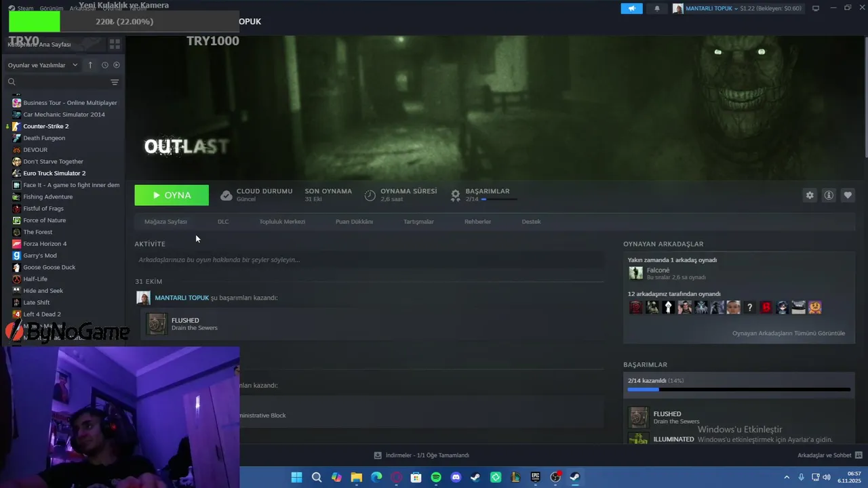The image size is (868, 488).
Task: Click Left 4 Dead 2 game icon
Action: (17, 314)
